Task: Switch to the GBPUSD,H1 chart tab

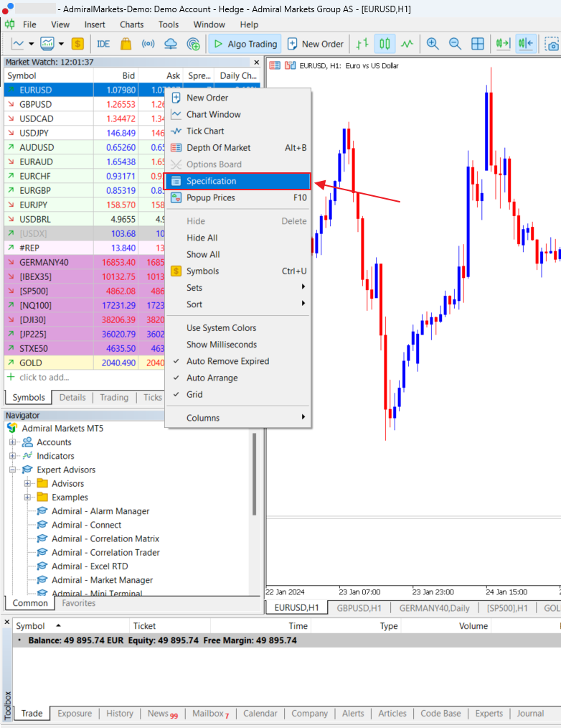Action: (359, 608)
